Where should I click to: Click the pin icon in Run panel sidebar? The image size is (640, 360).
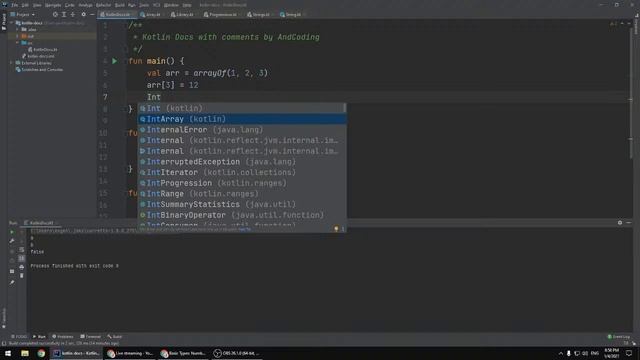tap(12, 282)
